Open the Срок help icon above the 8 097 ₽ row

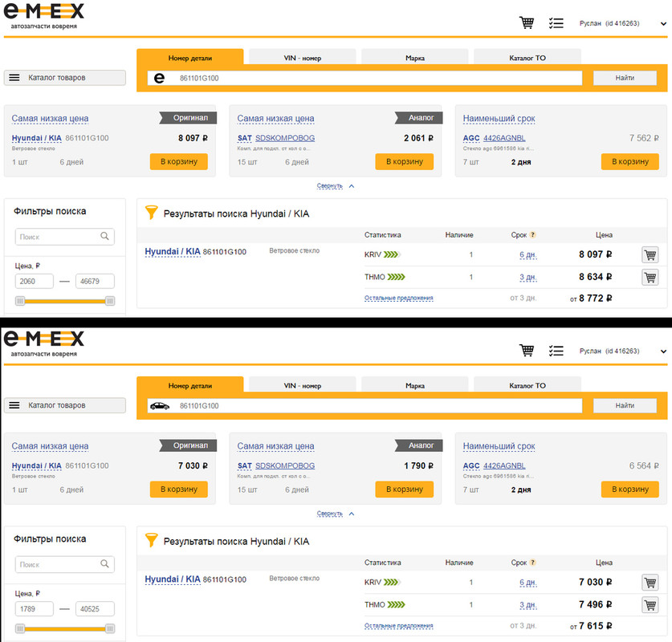[x=533, y=234]
